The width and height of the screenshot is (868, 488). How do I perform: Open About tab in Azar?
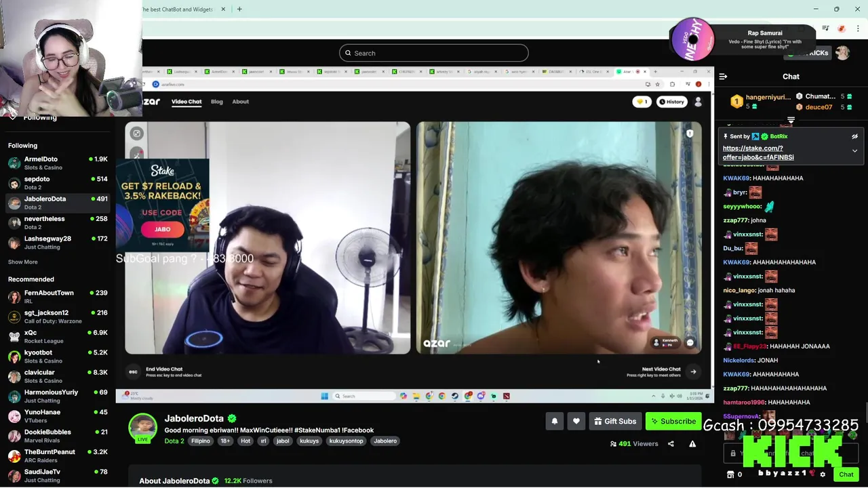tap(241, 102)
